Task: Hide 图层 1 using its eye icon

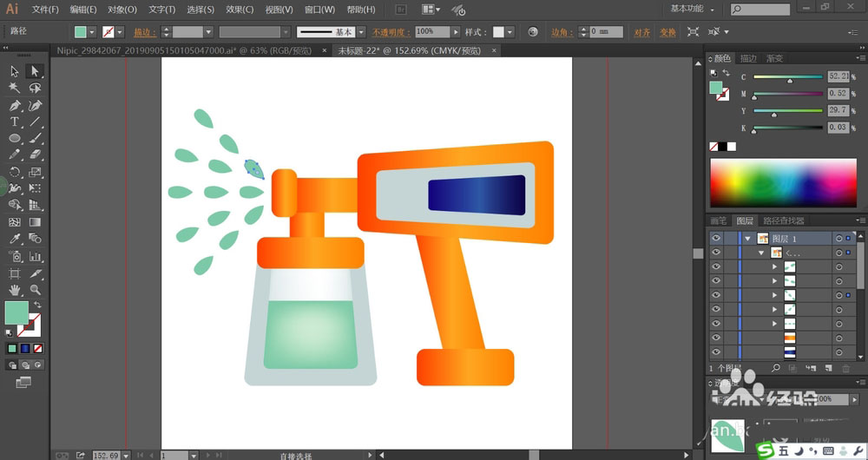Action: (x=716, y=238)
